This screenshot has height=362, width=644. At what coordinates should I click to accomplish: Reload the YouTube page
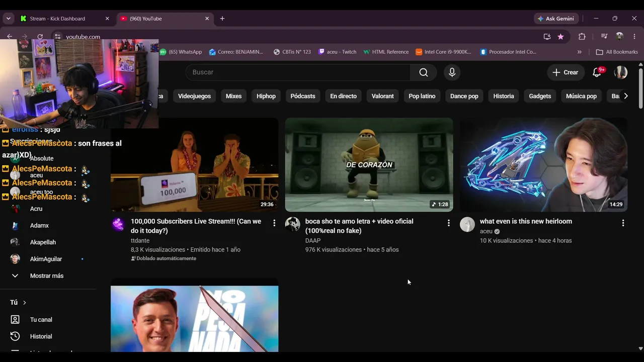tap(40, 36)
